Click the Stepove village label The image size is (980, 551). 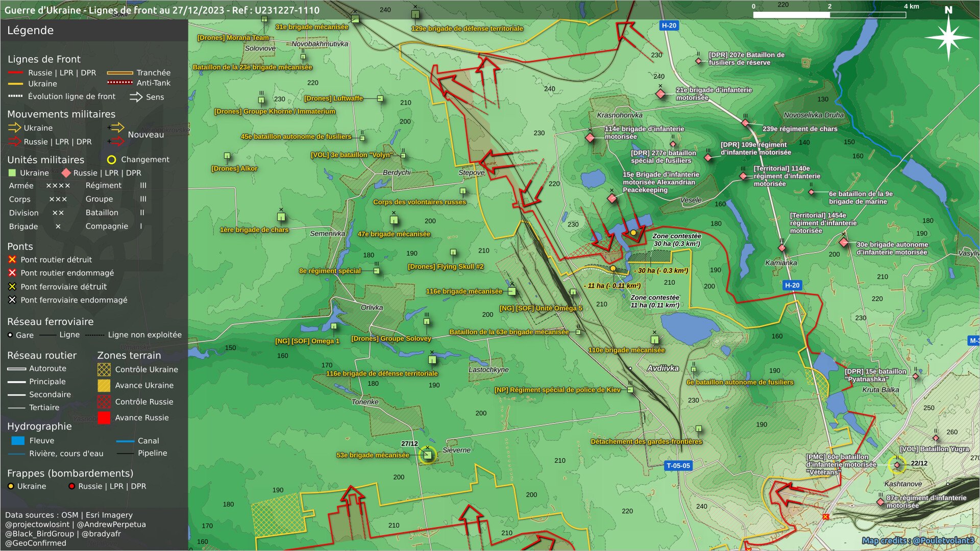[x=472, y=173]
